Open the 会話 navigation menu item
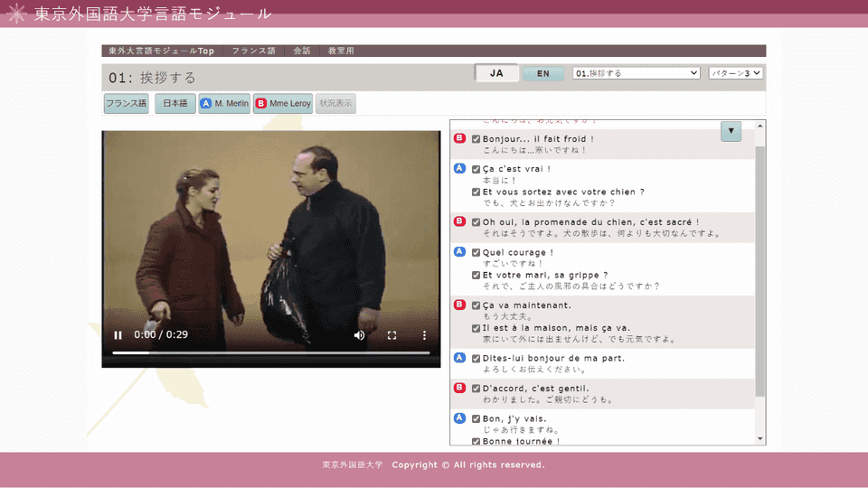This screenshot has height=488, width=868. point(301,52)
